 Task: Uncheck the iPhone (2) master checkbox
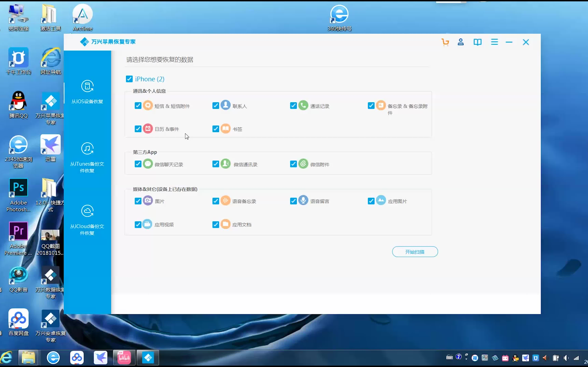[x=129, y=79]
